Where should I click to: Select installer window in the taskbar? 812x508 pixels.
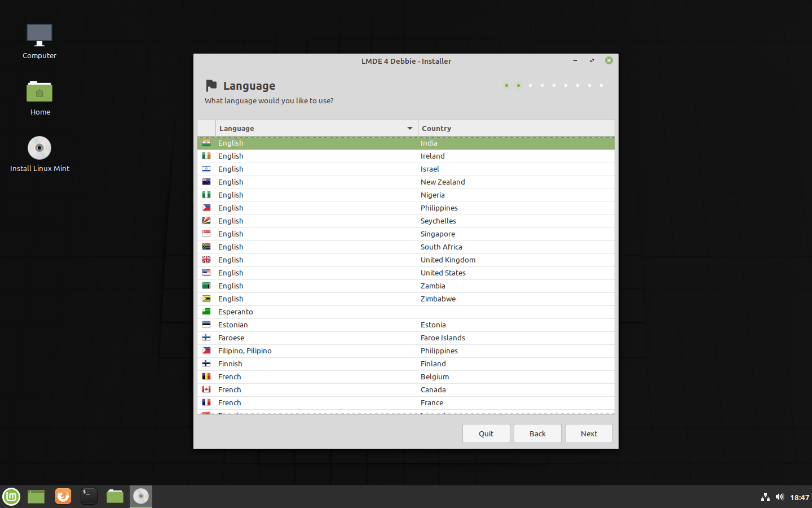click(141, 497)
